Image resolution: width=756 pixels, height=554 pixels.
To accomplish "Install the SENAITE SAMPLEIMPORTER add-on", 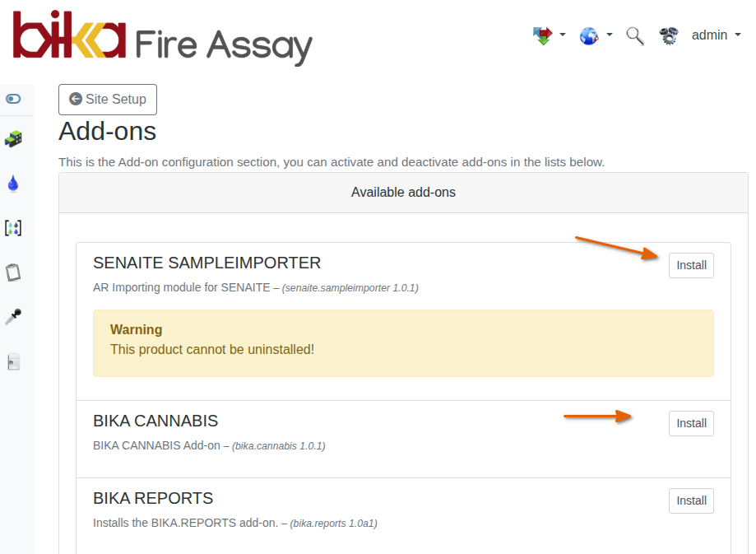I will [x=690, y=265].
